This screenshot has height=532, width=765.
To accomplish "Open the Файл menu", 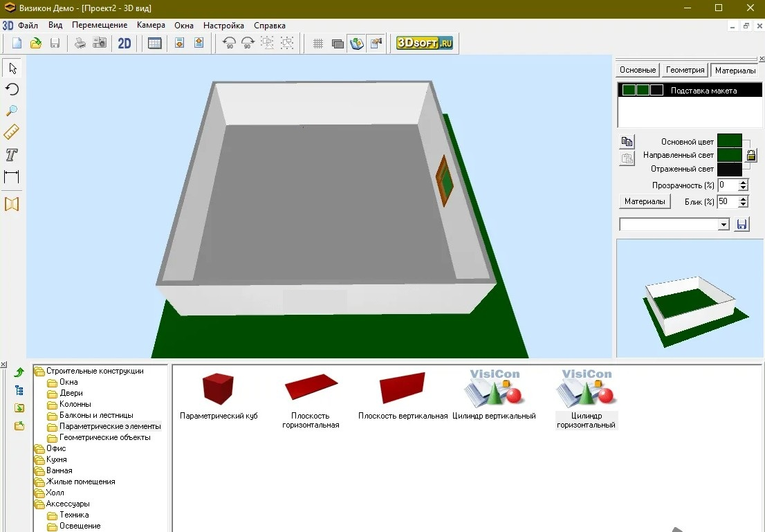I will 28,26.
